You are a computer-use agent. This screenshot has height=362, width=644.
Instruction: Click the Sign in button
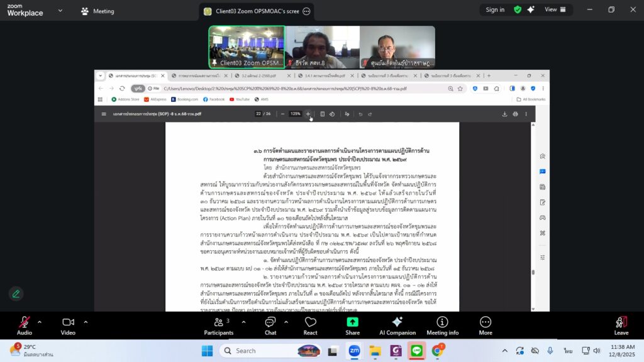[494, 9]
